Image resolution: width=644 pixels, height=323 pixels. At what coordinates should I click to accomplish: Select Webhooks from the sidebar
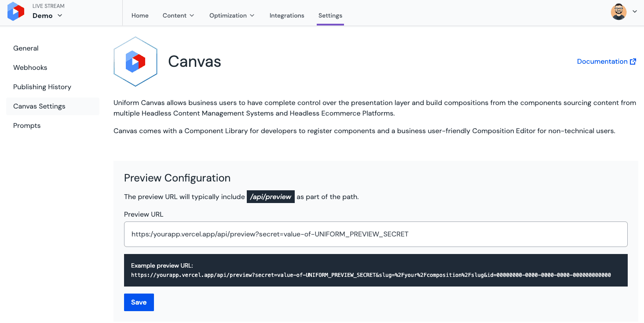click(30, 67)
